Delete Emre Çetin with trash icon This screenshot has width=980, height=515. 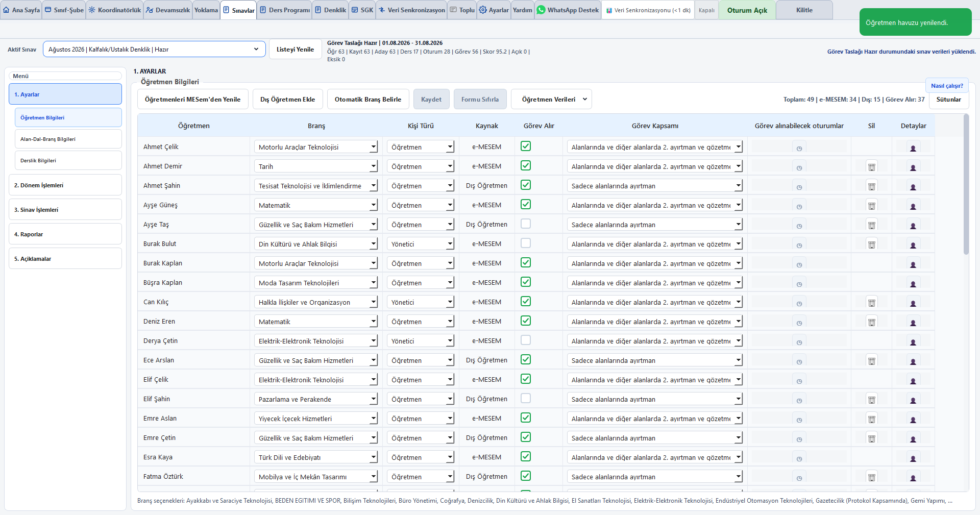click(872, 438)
